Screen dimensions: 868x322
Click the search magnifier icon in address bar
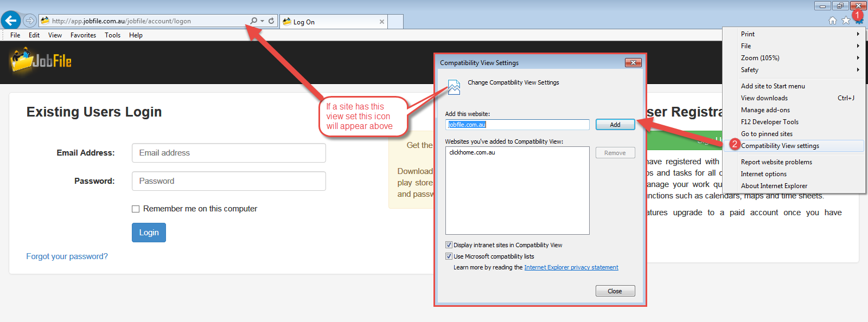253,21
